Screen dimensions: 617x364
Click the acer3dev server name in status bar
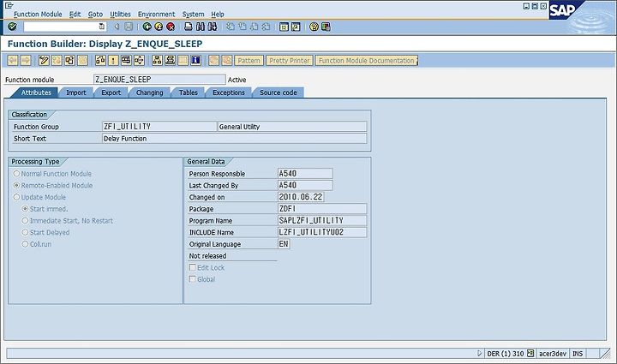point(553,354)
